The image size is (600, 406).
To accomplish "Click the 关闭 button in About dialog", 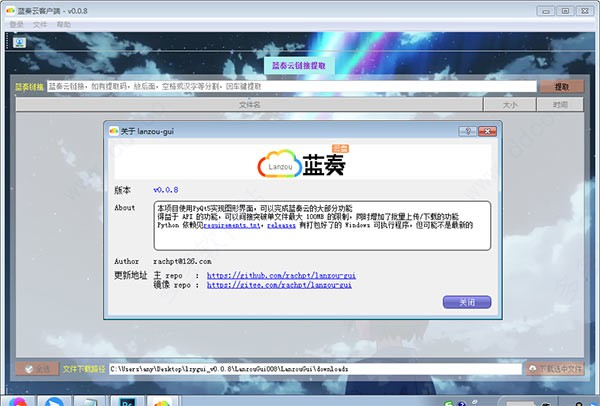I will [x=467, y=302].
